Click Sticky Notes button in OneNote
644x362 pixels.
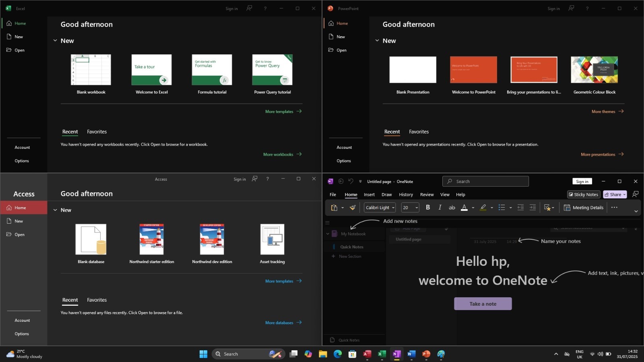(584, 195)
